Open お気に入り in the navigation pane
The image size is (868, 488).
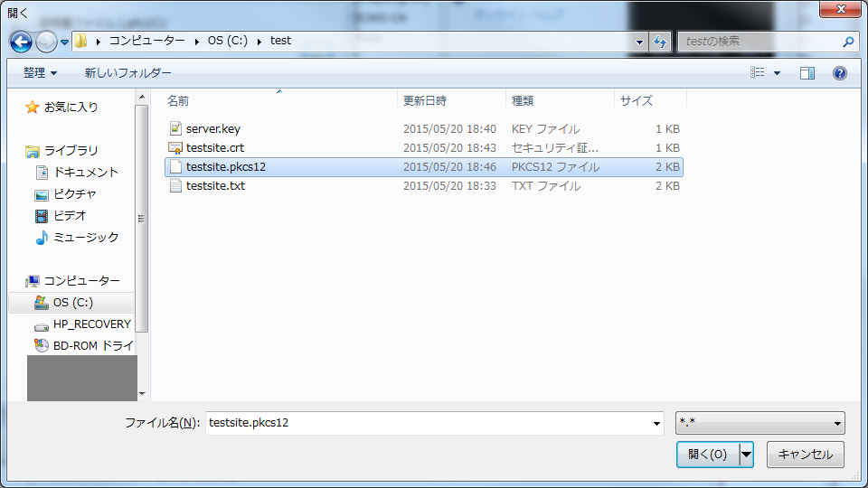click(x=71, y=107)
